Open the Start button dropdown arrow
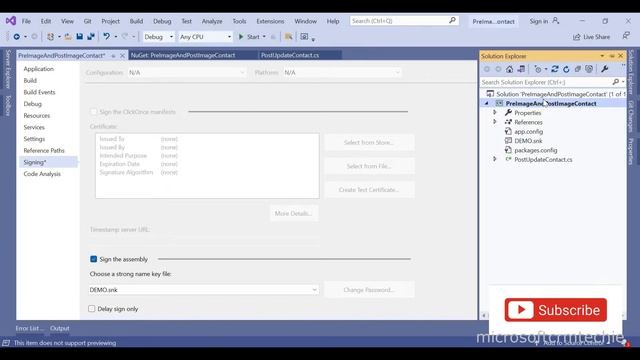The width and height of the screenshot is (640, 360). pos(264,37)
